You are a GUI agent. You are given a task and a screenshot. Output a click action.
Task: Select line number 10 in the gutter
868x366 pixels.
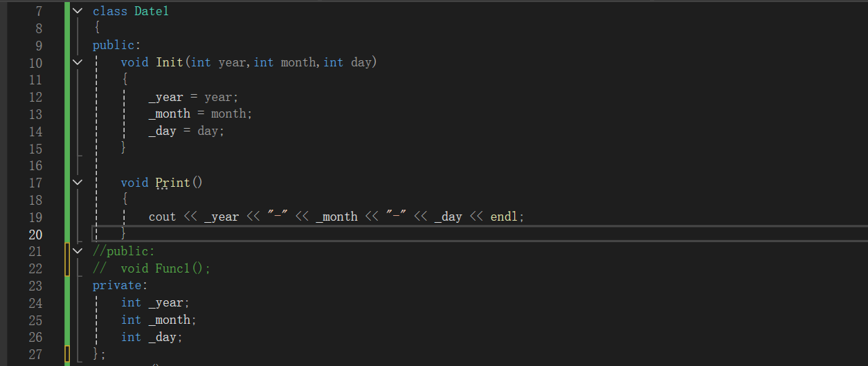(x=35, y=63)
